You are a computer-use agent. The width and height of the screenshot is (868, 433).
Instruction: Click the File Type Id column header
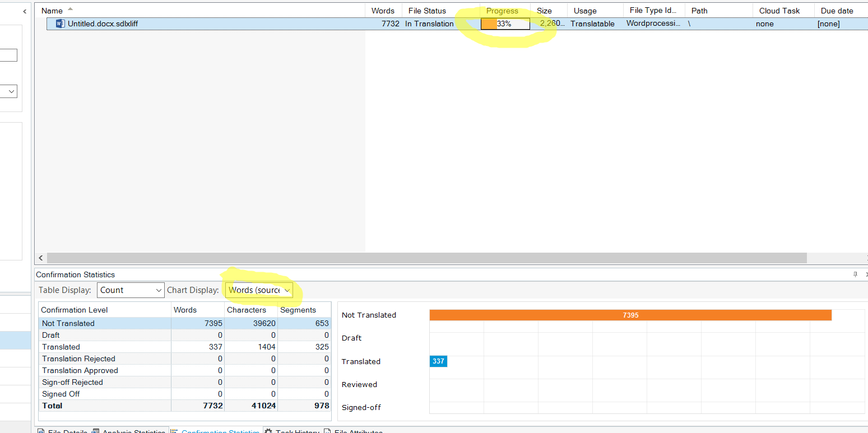pyautogui.click(x=654, y=11)
